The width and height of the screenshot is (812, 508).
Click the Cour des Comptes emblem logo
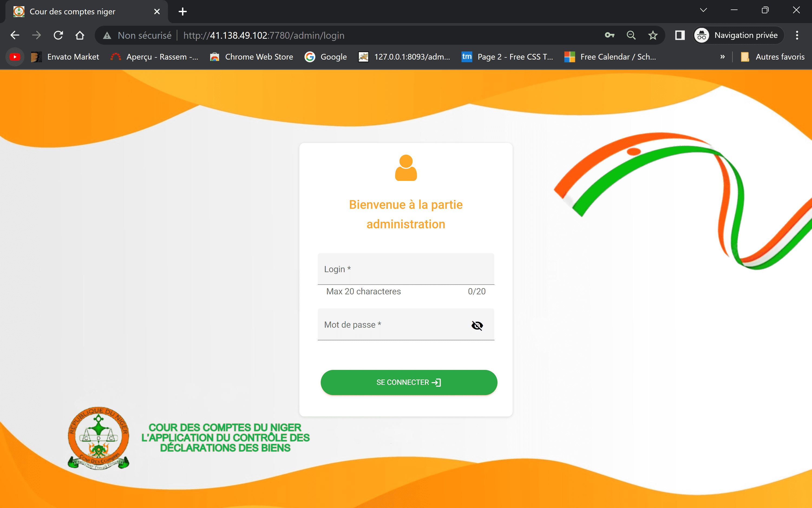99,438
